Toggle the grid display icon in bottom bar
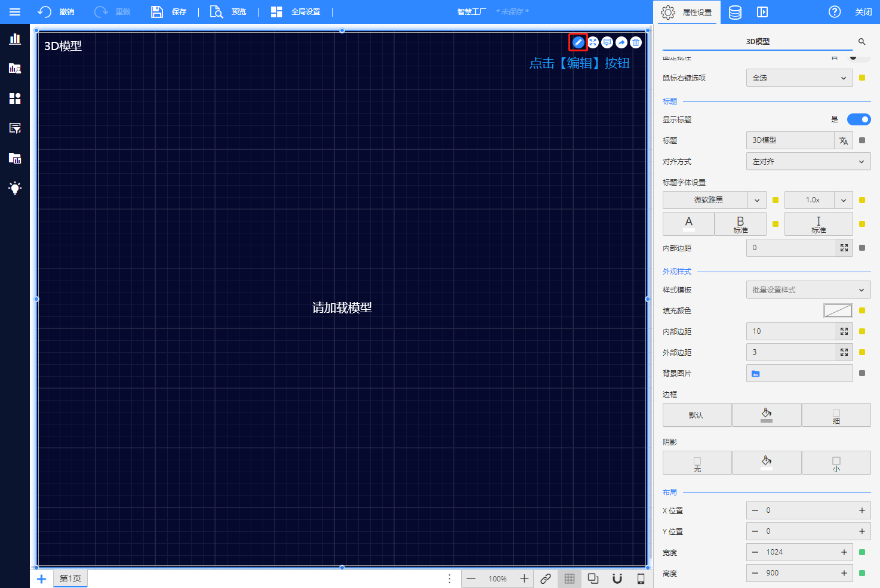 click(570, 578)
